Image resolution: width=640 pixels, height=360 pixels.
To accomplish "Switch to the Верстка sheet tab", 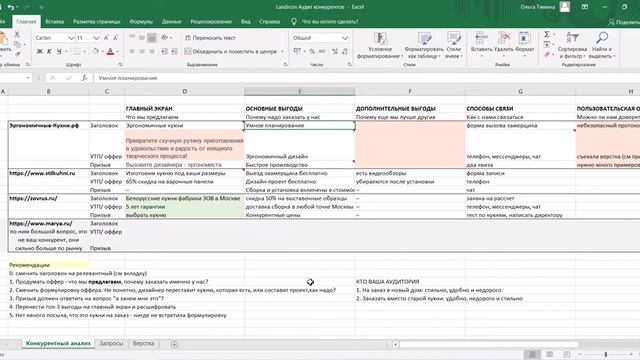I will (143, 344).
